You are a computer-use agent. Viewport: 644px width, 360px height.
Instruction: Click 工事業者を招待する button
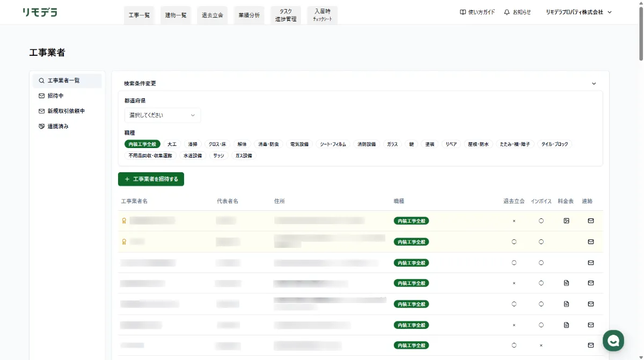pos(151,179)
